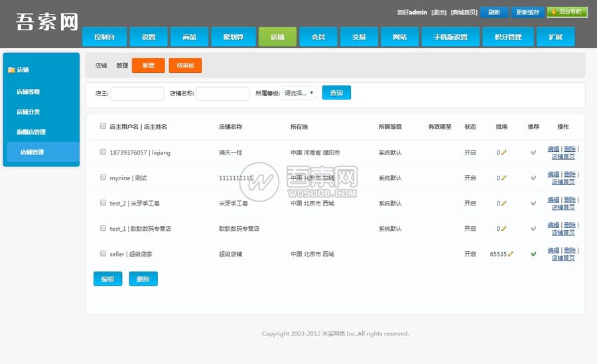Toggle recommend checkmark for seller shop
Viewport: 597px width, 364px height.
coord(533,254)
